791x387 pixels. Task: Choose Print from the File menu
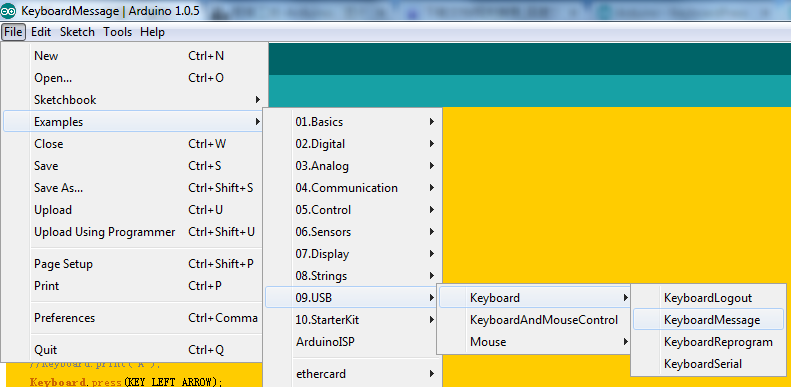[133, 286]
